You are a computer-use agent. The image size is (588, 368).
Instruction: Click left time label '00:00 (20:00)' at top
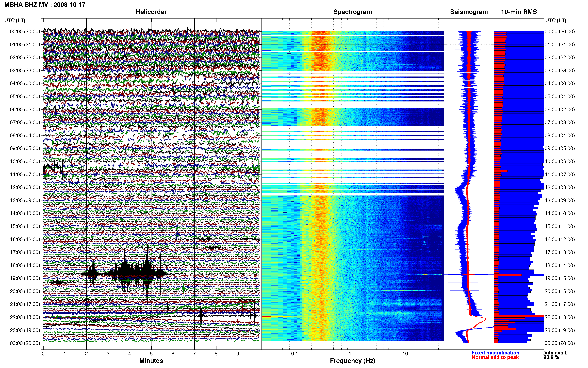click(x=25, y=31)
